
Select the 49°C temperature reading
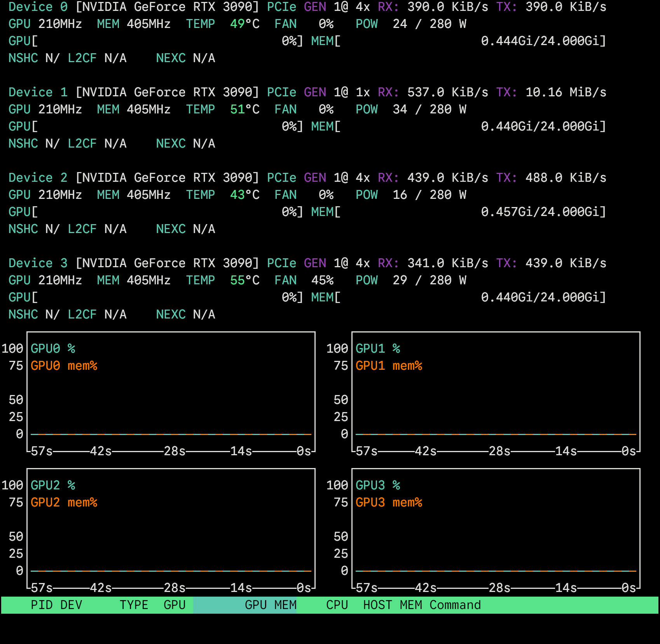click(x=244, y=24)
